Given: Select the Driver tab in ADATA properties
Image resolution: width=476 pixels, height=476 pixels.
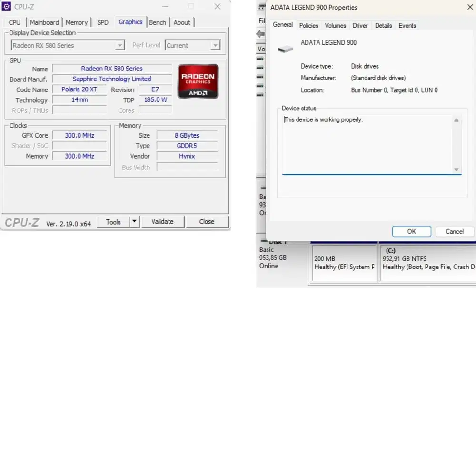Looking at the screenshot, I should point(360,25).
